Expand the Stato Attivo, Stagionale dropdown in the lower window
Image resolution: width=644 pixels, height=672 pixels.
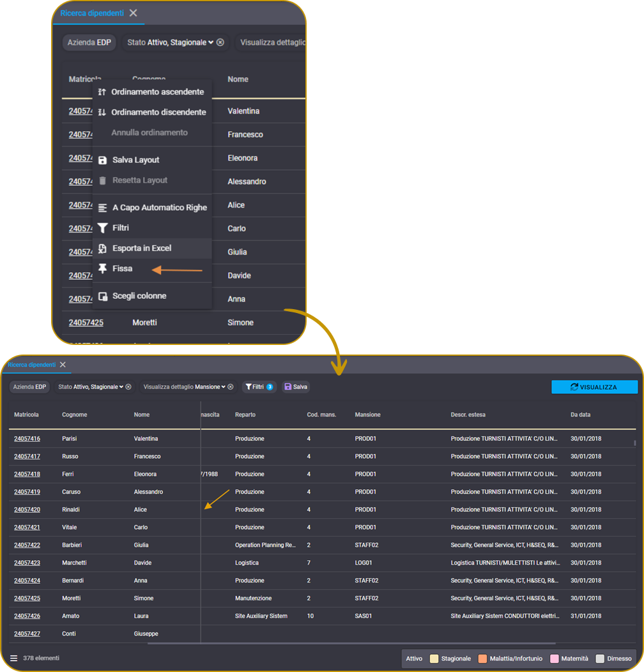121,387
